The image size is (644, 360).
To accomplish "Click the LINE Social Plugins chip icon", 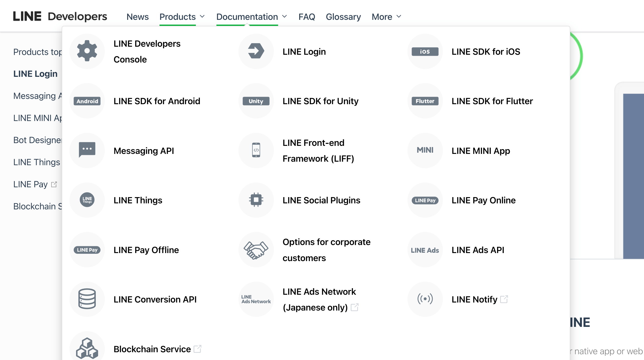I will click(256, 200).
